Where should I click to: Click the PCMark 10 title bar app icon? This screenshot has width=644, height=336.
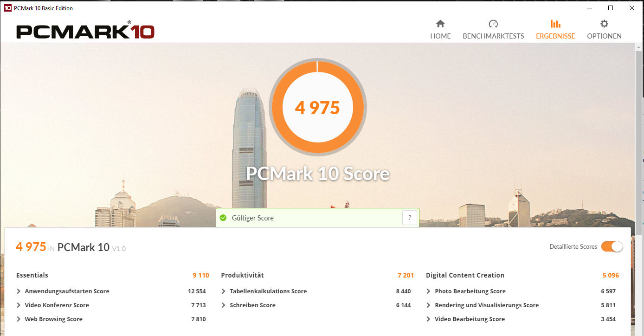tap(7, 8)
